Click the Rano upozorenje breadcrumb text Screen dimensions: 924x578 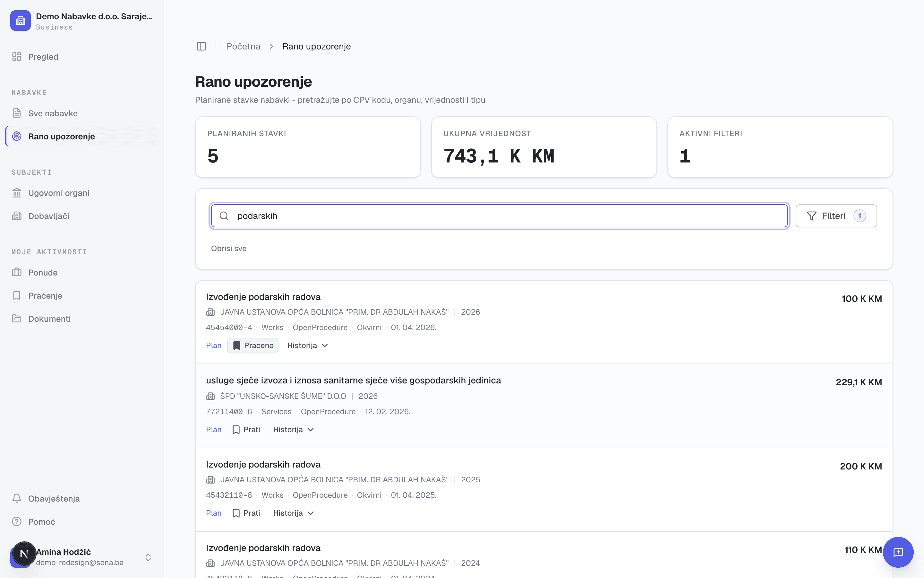click(317, 46)
